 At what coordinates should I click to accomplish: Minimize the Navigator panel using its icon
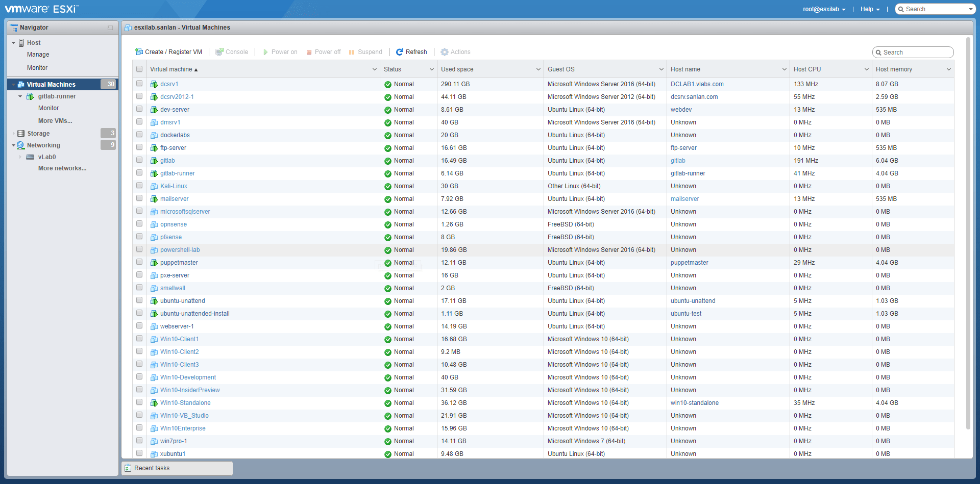110,28
